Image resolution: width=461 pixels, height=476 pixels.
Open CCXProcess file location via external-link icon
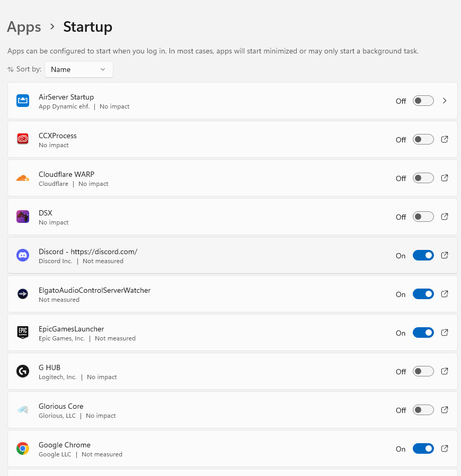coord(445,139)
